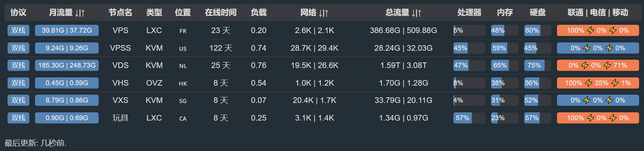Click the first lightning bolt in the VHS row
The image size is (644, 151).
point(589,83)
